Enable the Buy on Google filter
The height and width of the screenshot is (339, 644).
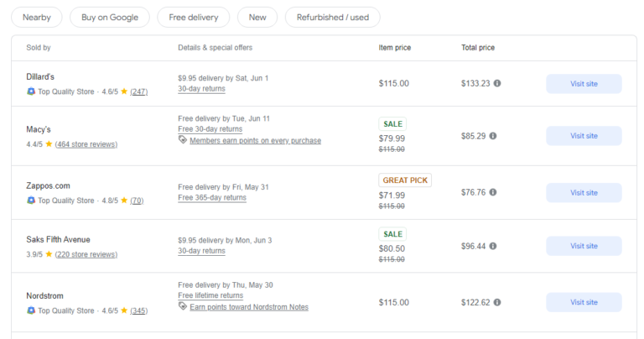(x=110, y=17)
